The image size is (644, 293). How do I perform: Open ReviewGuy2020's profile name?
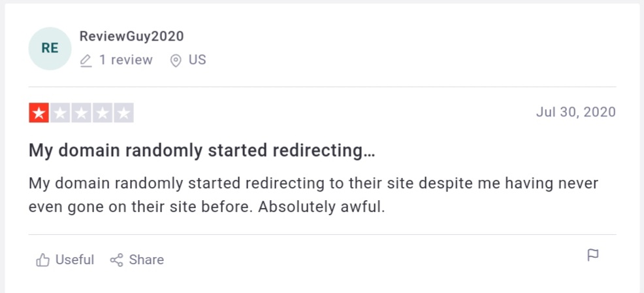(x=131, y=37)
